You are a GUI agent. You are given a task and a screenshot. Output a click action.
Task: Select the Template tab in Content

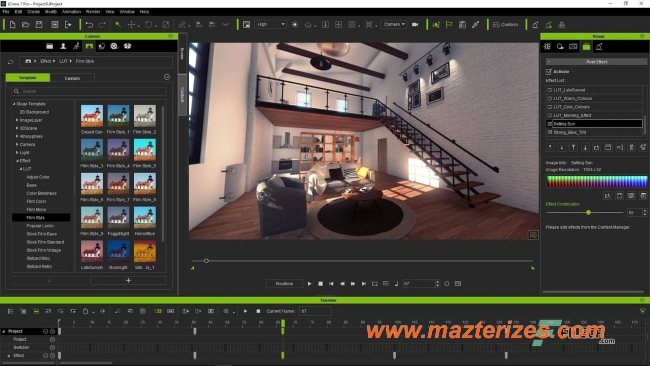pos(28,78)
